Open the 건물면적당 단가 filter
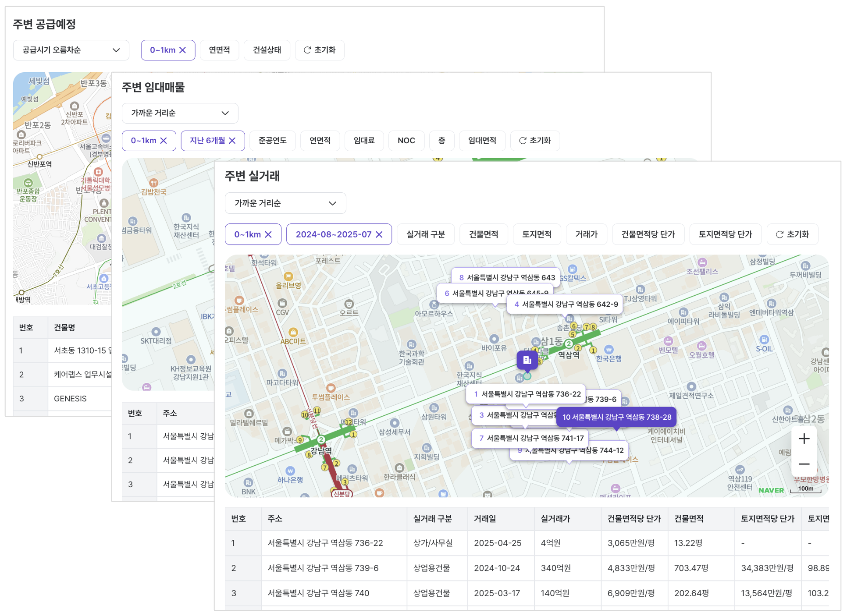The height and width of the screenshot is (616, 847). [648, 234]
